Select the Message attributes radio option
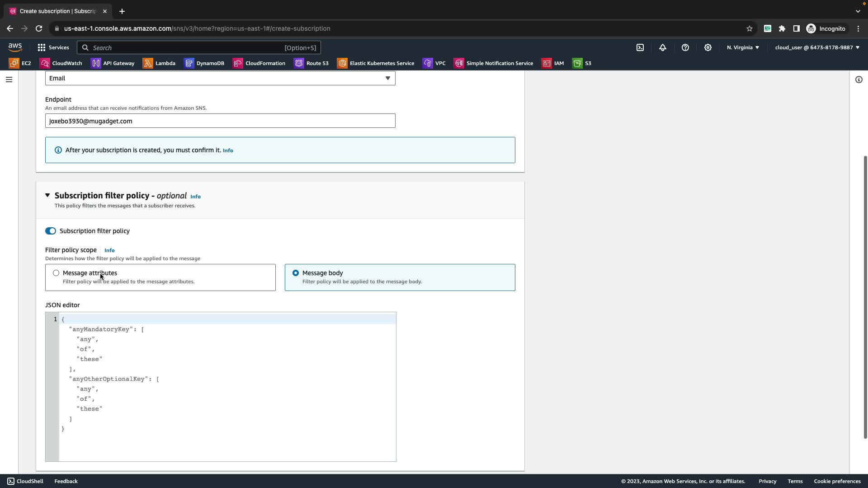The height and width of the screenshot is (488, 868). click(56, 273)
